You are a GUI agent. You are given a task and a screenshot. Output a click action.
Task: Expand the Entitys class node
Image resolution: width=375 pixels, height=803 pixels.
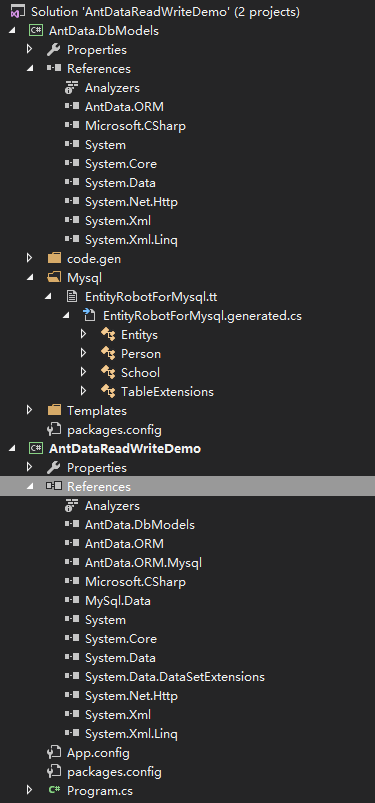point(84,334)
